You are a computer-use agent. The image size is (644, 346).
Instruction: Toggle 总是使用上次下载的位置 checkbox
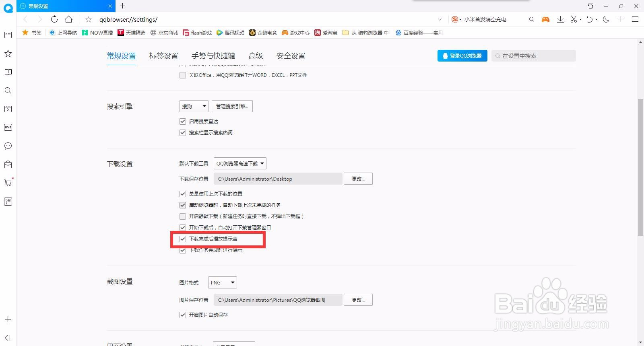point(183,194)
